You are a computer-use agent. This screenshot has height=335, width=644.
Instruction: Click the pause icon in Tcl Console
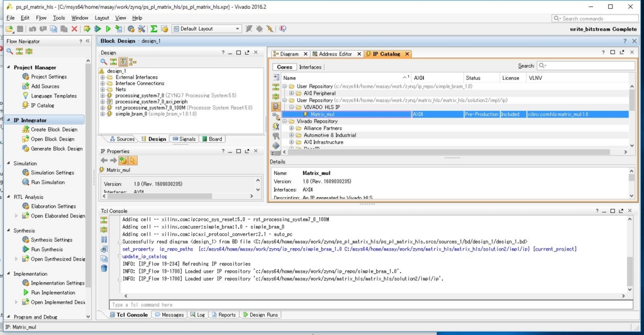[104, 239]
